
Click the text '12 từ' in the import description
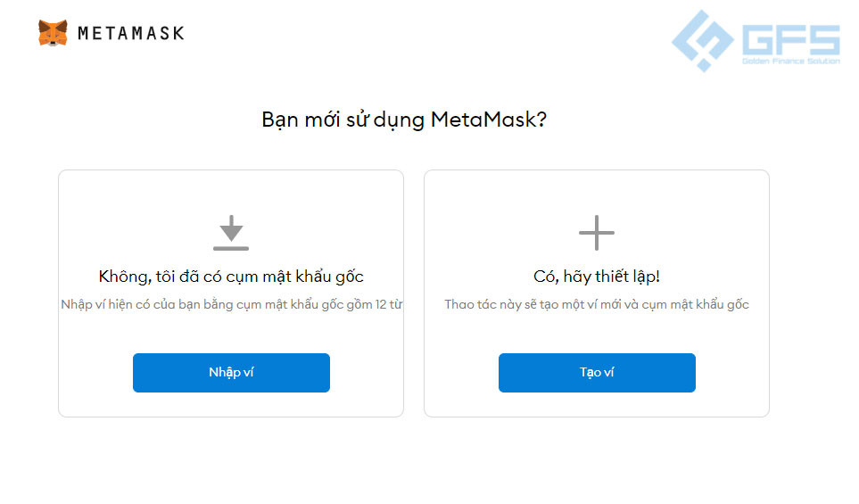tap(388, 304)
